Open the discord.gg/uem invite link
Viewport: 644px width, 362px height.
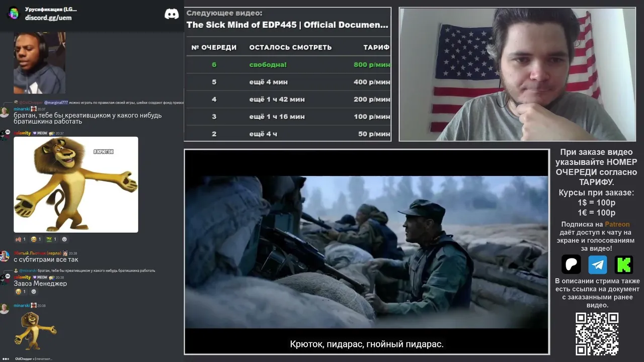coord(48,18)
